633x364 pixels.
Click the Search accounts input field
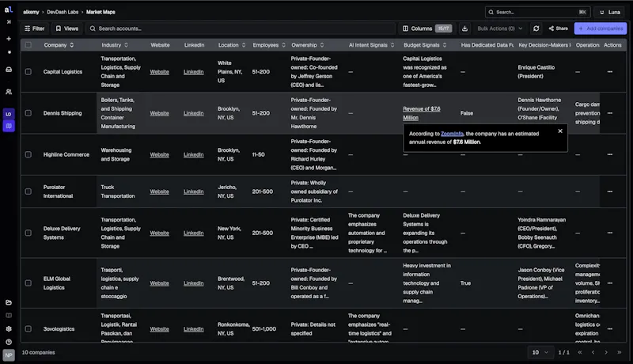click(241, 28)
